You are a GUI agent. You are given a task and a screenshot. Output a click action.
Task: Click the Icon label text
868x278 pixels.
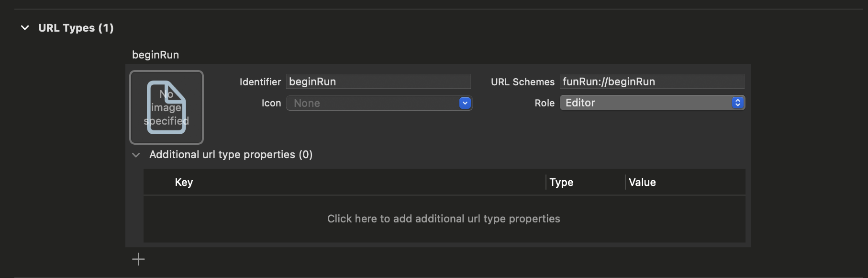tap(271, 103)
